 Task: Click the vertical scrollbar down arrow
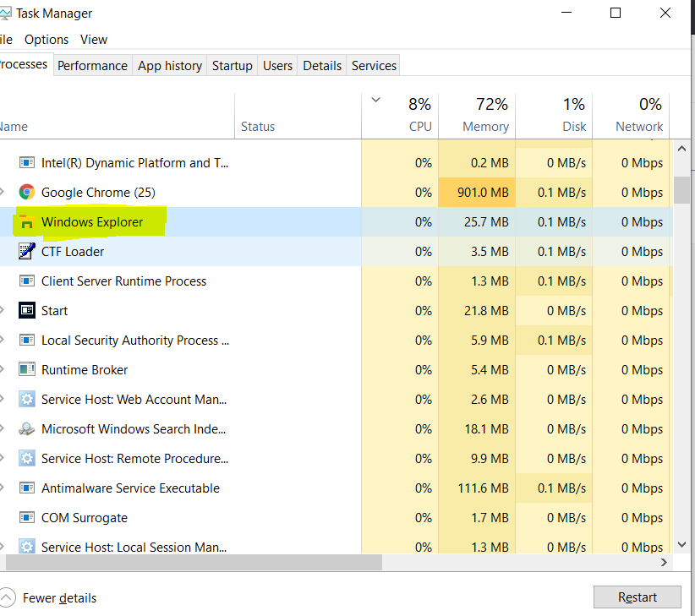[681, 544]
